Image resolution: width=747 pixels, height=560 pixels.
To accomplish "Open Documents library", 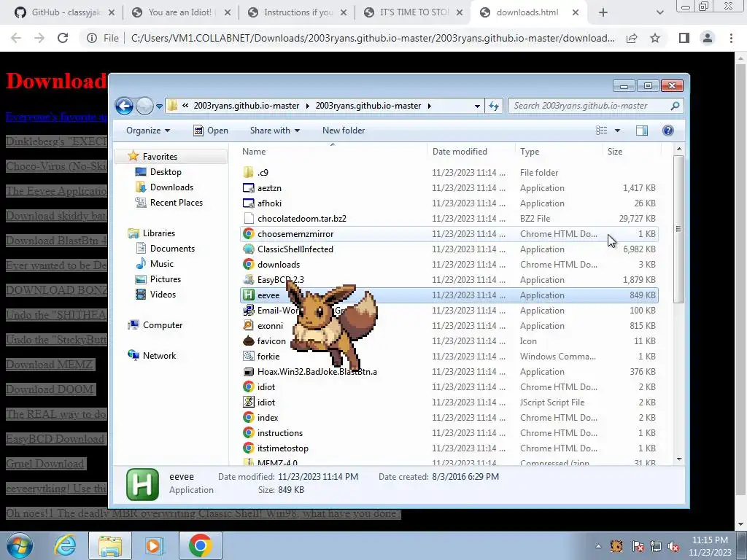I will point(172,248).
